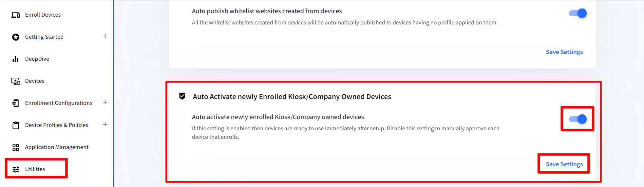644x187 pixels.
Task: Go to the DeepDive section
Action: click(x=37, y=59)
